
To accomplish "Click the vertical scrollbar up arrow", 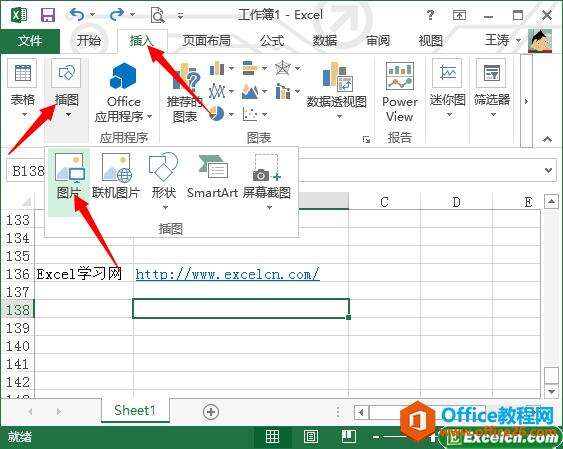I will (551, 201).
